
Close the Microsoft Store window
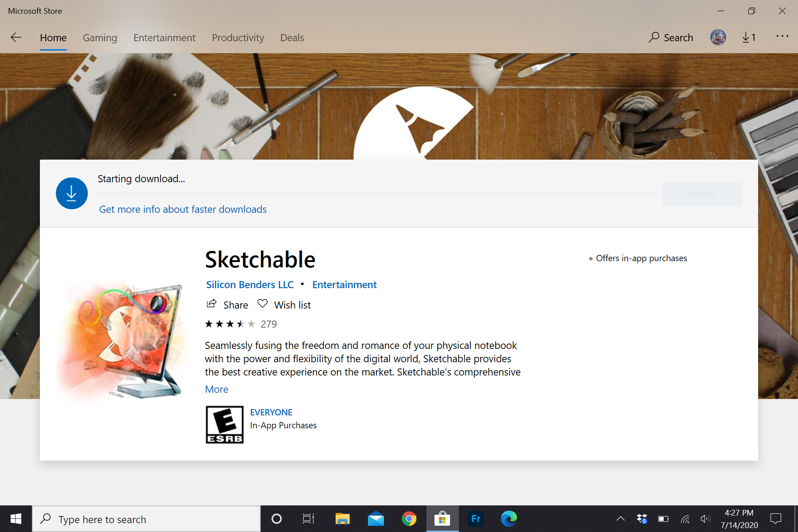(x=782, y=11)
